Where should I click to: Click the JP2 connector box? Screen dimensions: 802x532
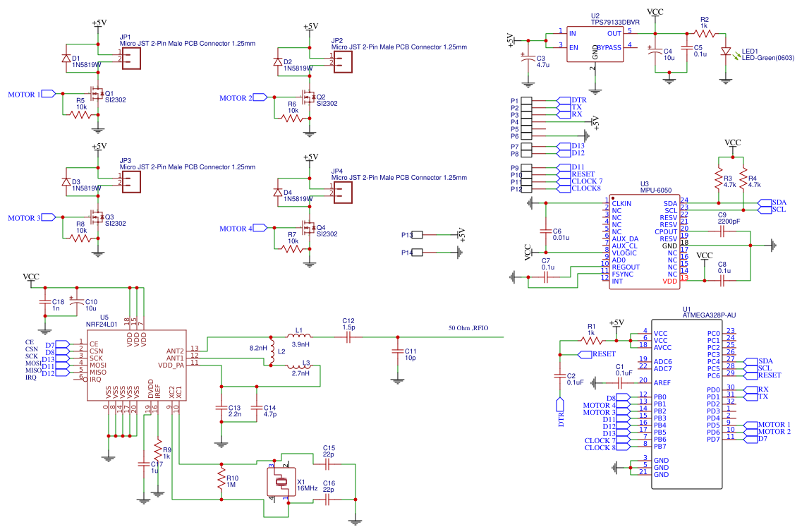(343, 62)
